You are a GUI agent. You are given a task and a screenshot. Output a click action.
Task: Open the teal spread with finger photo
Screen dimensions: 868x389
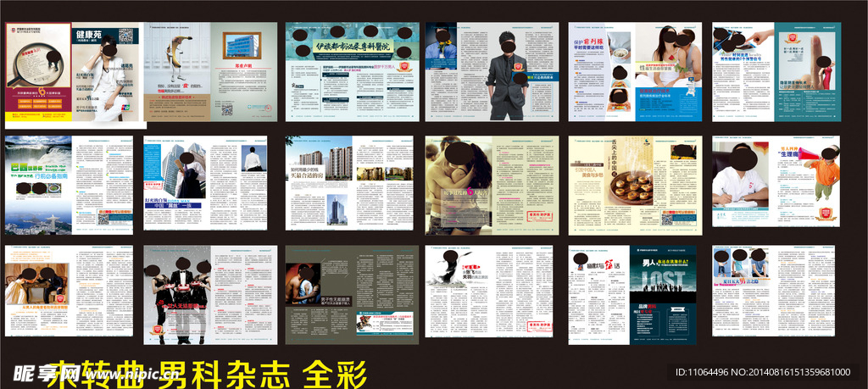pos(776,72)
